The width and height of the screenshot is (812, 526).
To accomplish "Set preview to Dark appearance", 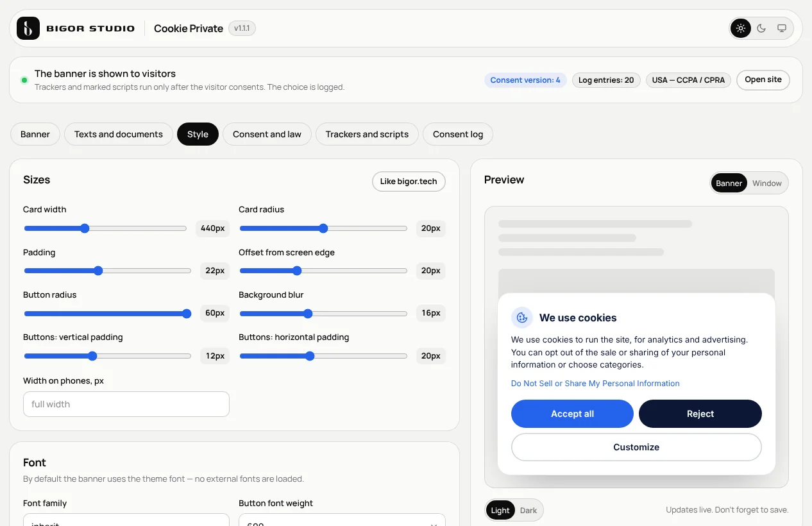I will point(529,511).
